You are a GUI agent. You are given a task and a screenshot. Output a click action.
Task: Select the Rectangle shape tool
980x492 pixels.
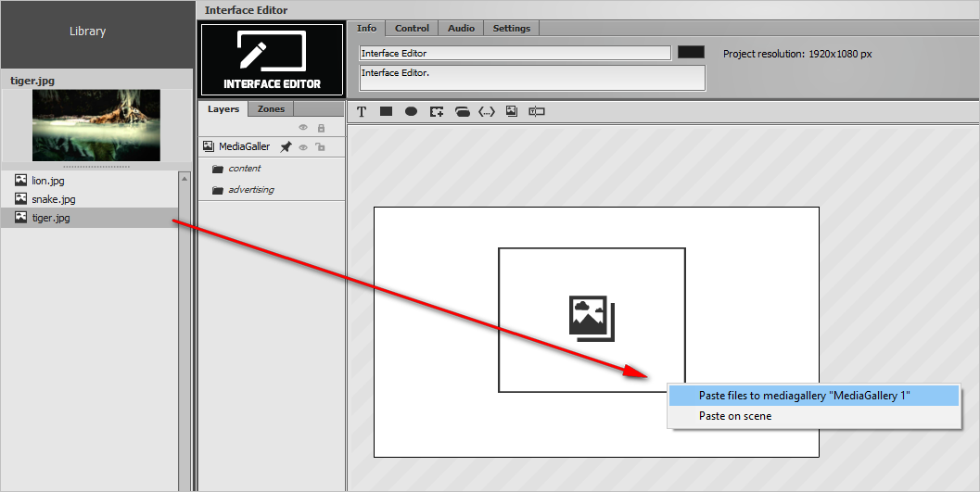[x=387, y=112]
